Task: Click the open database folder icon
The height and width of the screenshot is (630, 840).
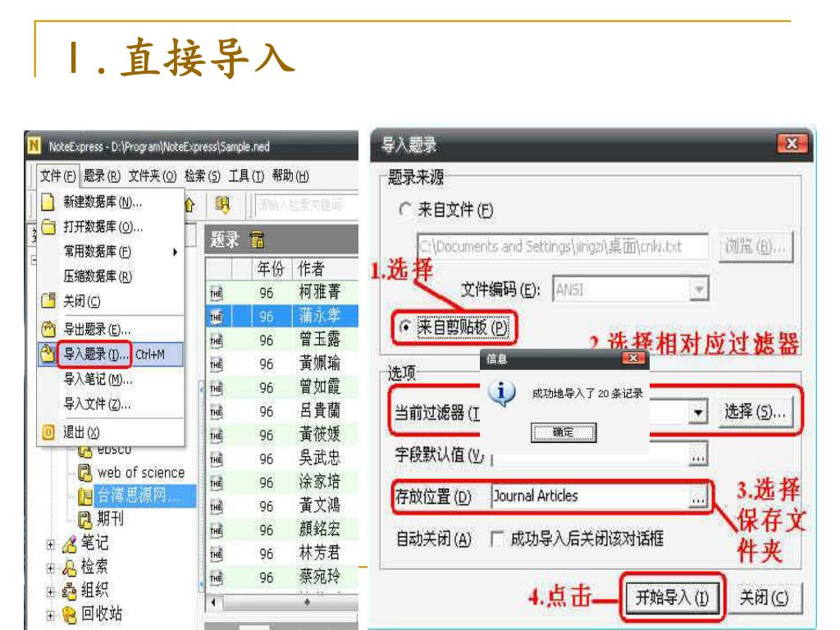Action: (x=48, y=227)
